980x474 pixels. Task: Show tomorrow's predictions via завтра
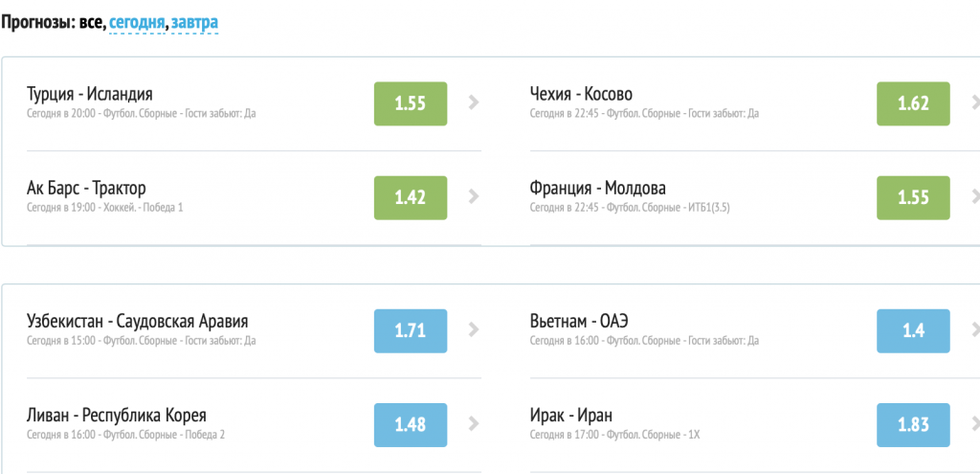pyautogui.click(x=194, y=21)
